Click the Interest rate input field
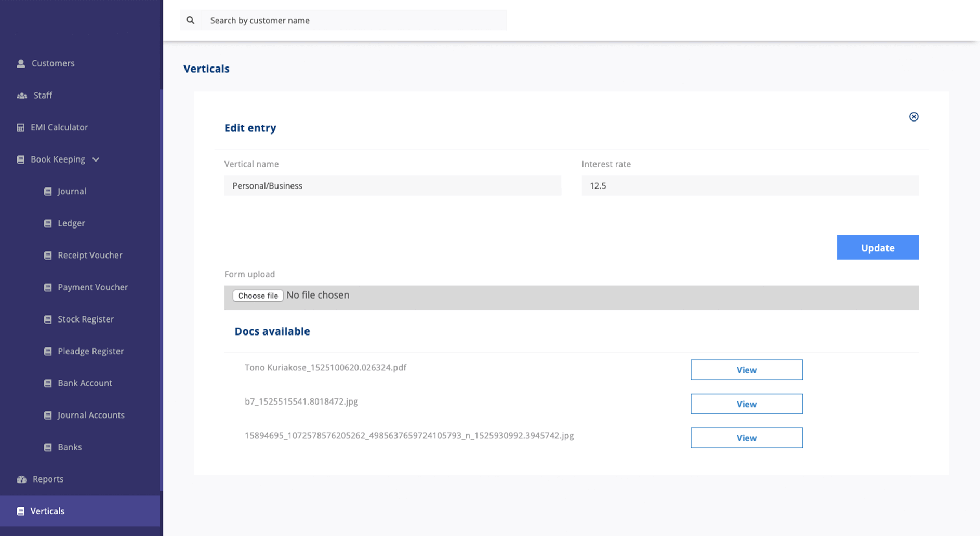 750,185
